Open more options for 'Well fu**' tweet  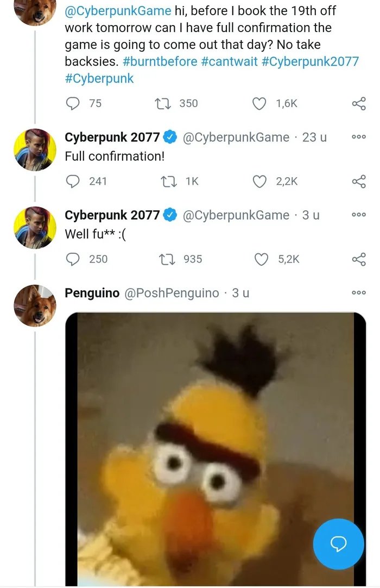pos(359,215)
